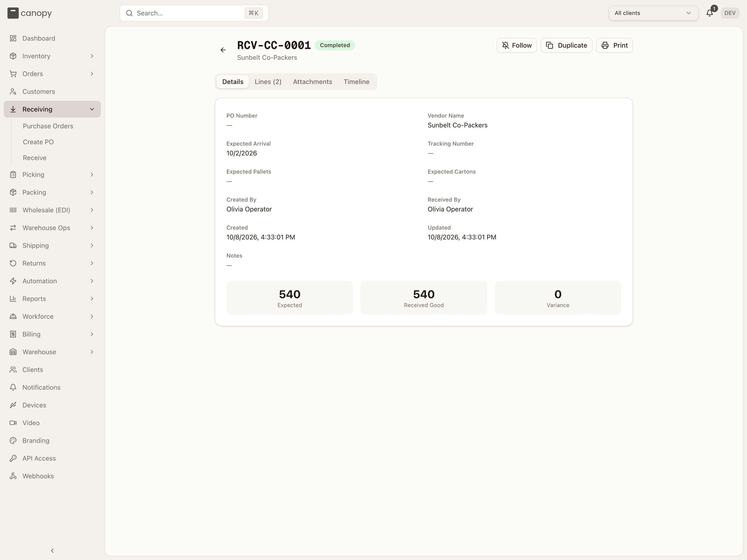Click the Video camera icon
This screenshot has width=747, height=560.
coord(13,423)
